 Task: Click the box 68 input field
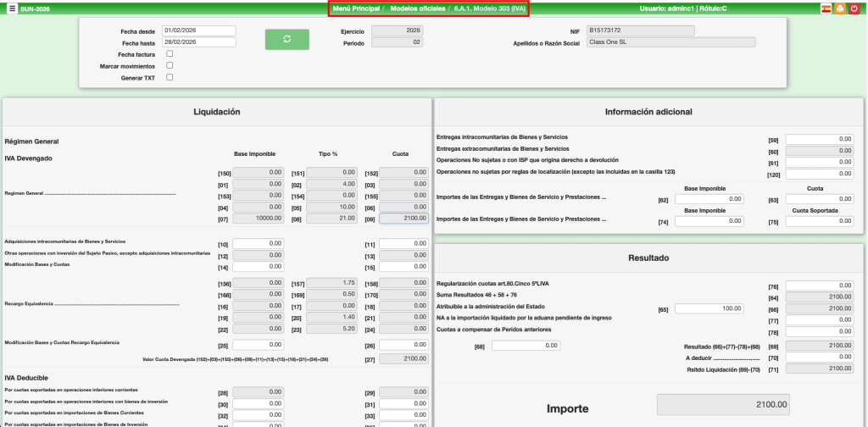pos(526,346)
